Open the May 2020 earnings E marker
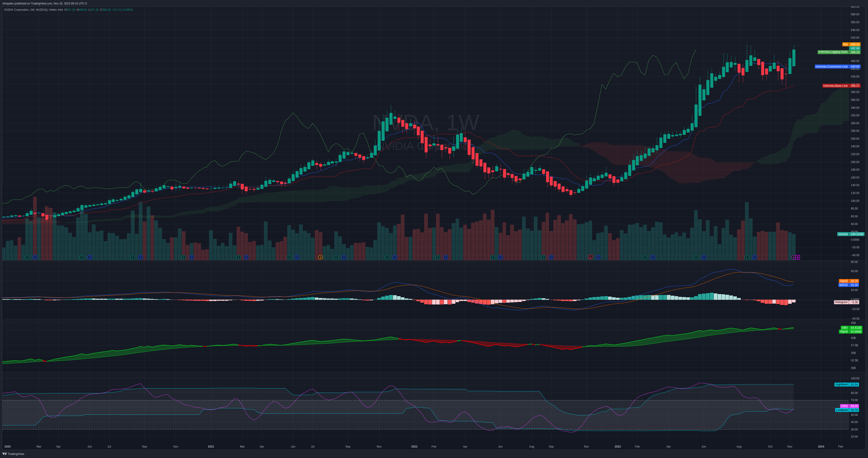Viewport: 868px width, 458px height. click(82, 257)
